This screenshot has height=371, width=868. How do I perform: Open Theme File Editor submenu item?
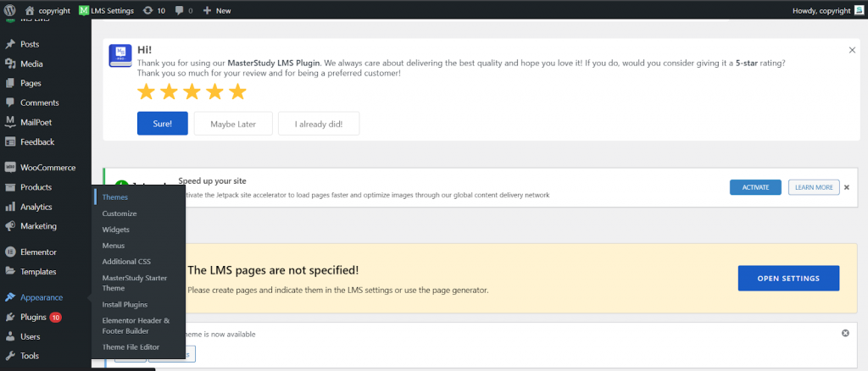[x=130, y=347]
